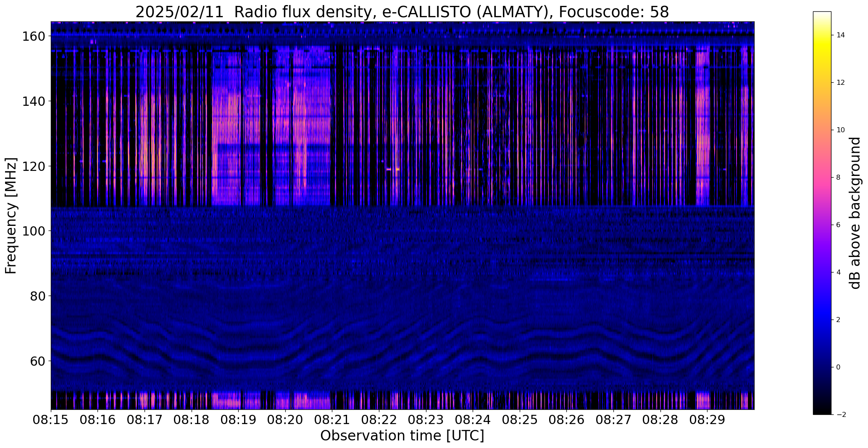Click the 100 frequency tick label
Screen dimensions: 868x448
[34, 231]
